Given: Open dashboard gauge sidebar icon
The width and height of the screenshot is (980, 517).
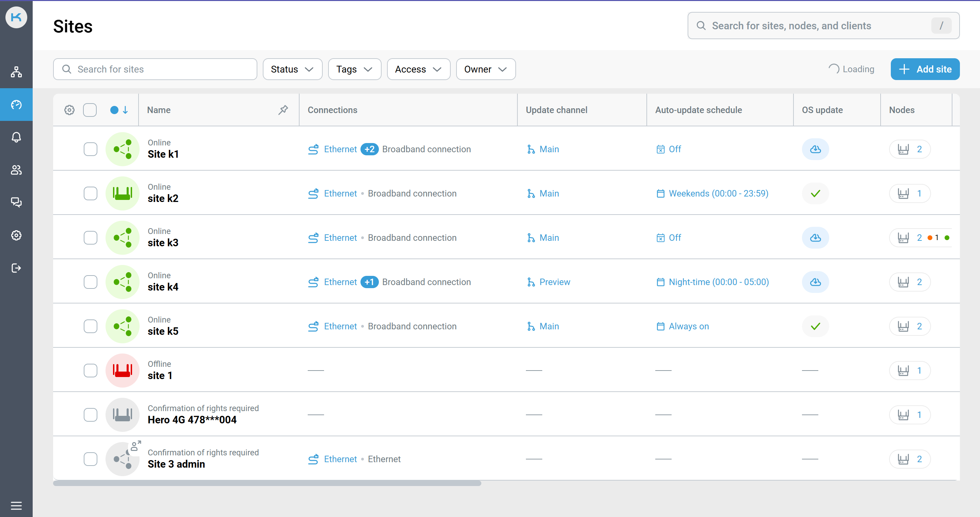Looking at the screenshot, I should click(x=16, y=105).
